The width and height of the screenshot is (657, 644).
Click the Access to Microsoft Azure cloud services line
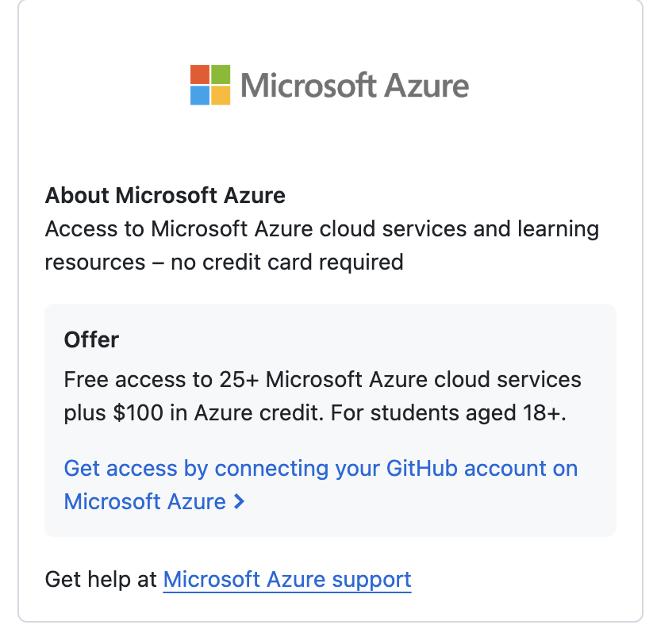point(322,229)
